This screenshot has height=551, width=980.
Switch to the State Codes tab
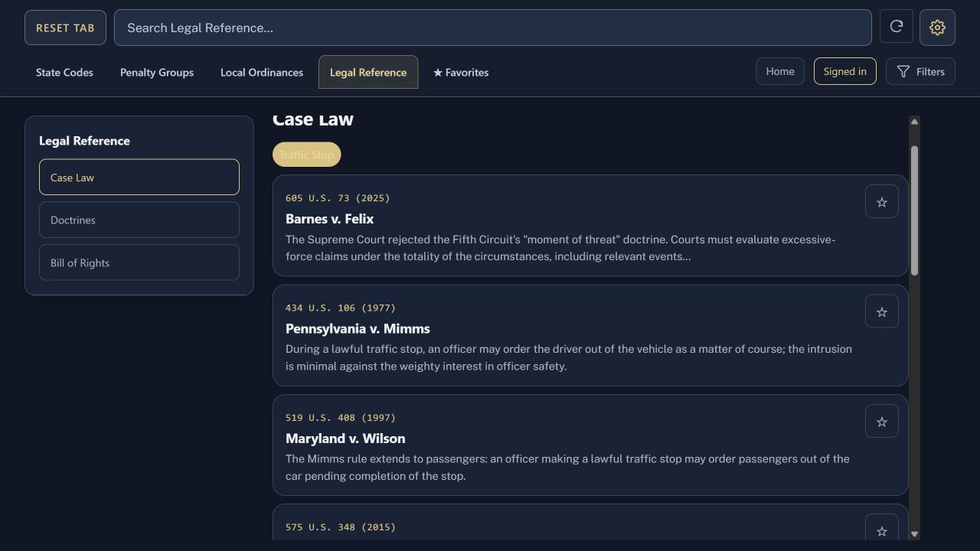coord(64,72)
